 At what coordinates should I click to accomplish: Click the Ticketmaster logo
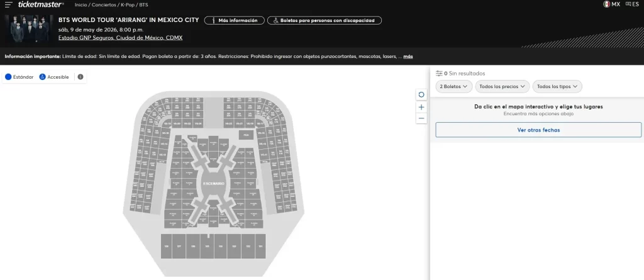tap(41, 4)
